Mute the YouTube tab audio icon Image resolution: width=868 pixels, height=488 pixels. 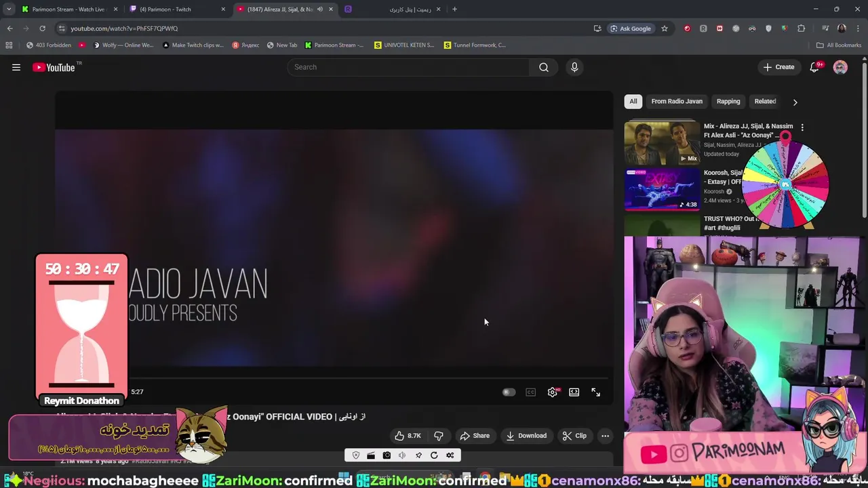(320, 9)
